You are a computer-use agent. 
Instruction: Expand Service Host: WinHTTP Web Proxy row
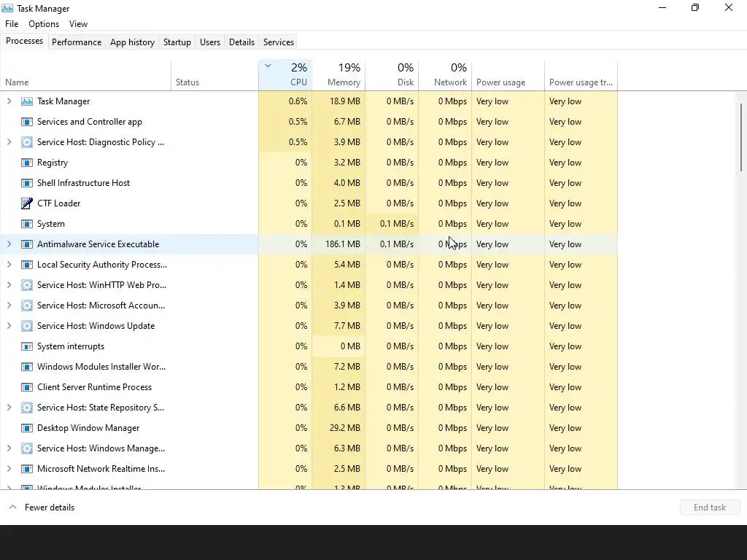9,285
